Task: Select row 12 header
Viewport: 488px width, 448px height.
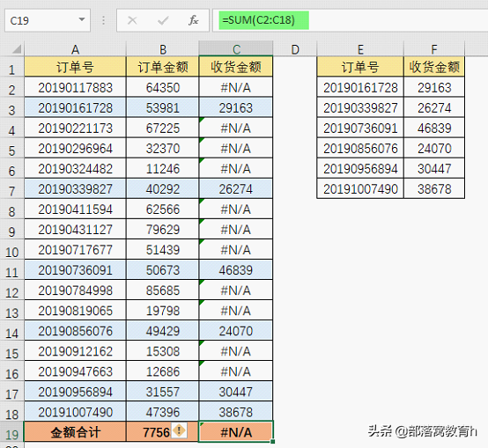Action: (x=11, y=290)
